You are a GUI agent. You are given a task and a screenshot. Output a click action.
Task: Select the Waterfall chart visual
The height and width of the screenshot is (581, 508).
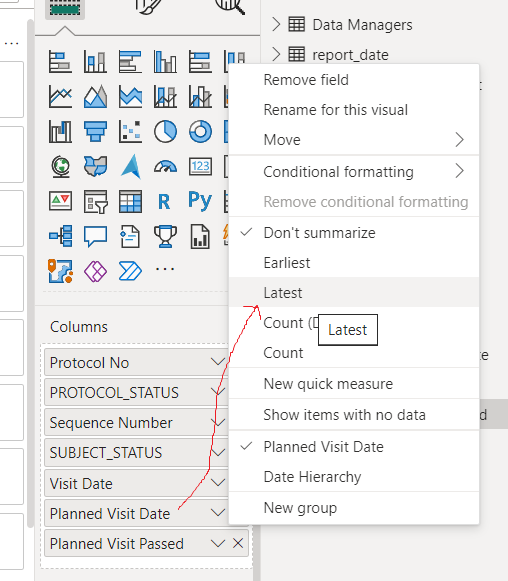tap(60, 132)
